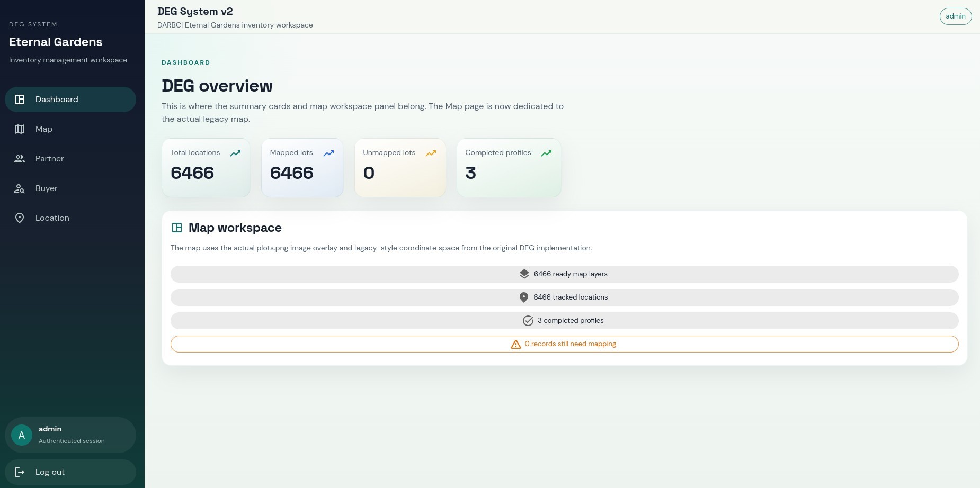Open the Unmapped lots summary card

pos(400,168)
